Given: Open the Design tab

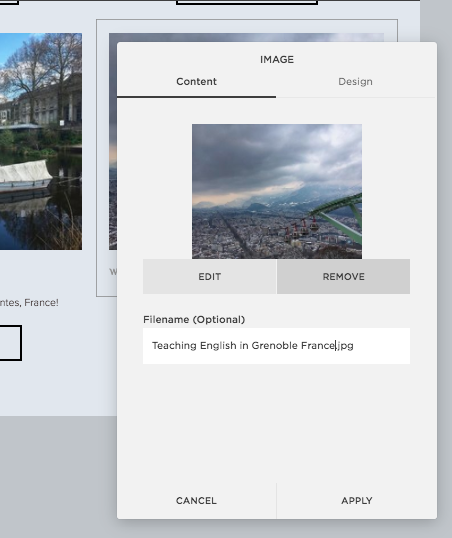Looking at the screenshot, I should click(x=355, y=82).
